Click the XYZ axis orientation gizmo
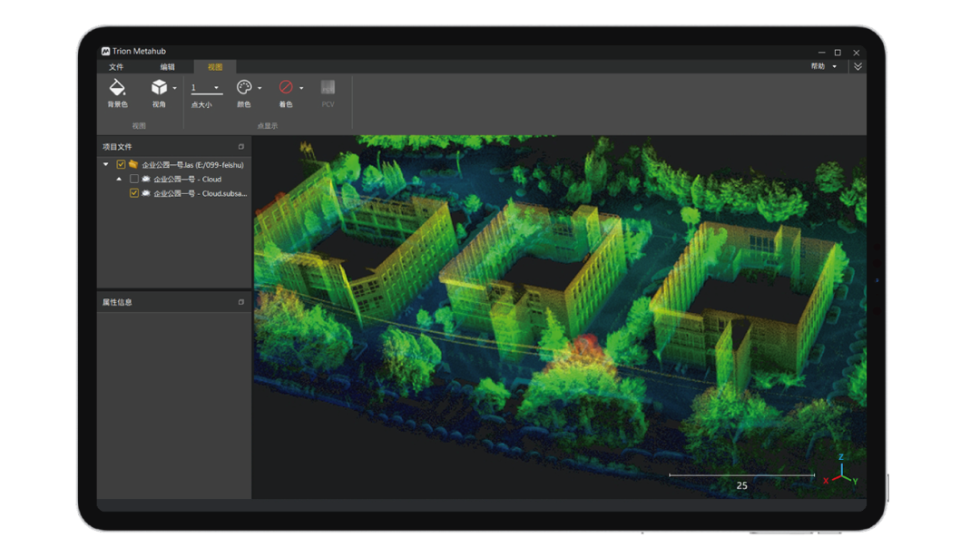Viewport: 980px width, 557px height. (840, 472)
